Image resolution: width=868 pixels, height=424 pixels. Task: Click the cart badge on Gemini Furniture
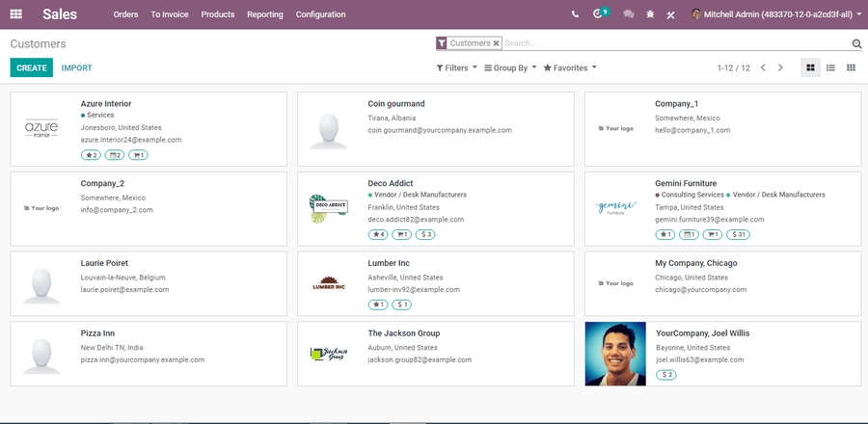[x=713, y=235]
